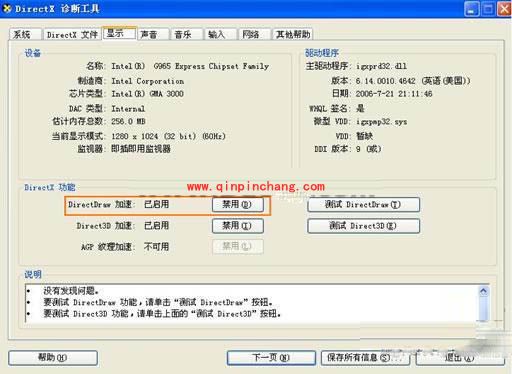Click the manufacturer value Intel Corporation
Screen dimensions: 512x374
point(147,81)
